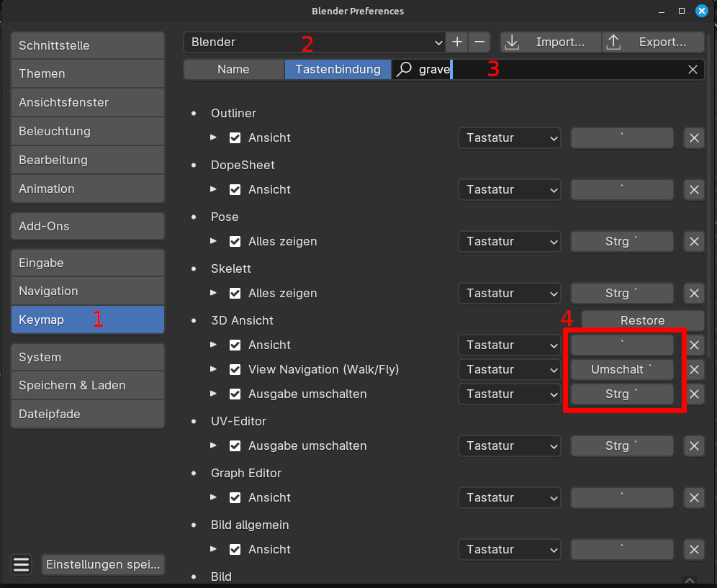Toggle Bild allgemein Ansicht checkbox
The height and width of the screenshot is (588, 717).
point(235,550)
